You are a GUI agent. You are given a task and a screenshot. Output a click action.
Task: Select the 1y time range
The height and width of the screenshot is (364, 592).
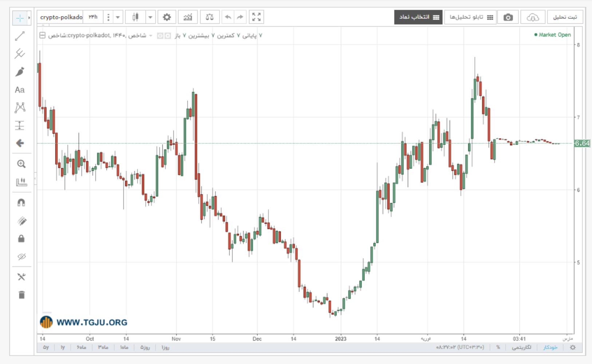[63, 347]
